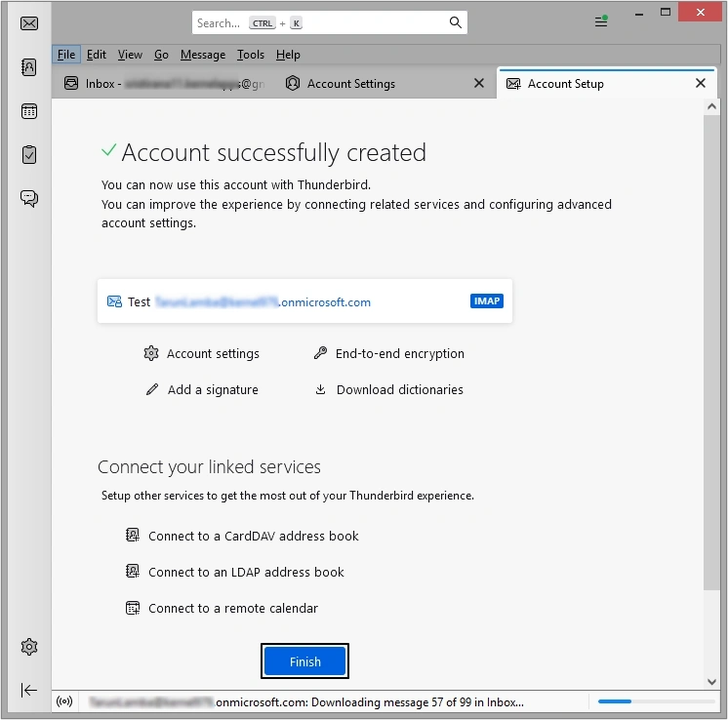
Task: Collapse the spaces toolbar arrow icon
Action: point(29,690)
